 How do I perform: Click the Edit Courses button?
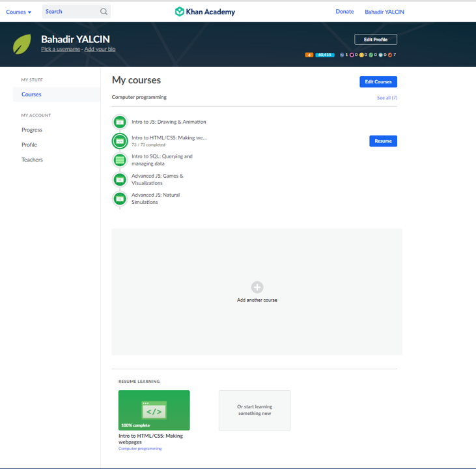tap(378, 81)
